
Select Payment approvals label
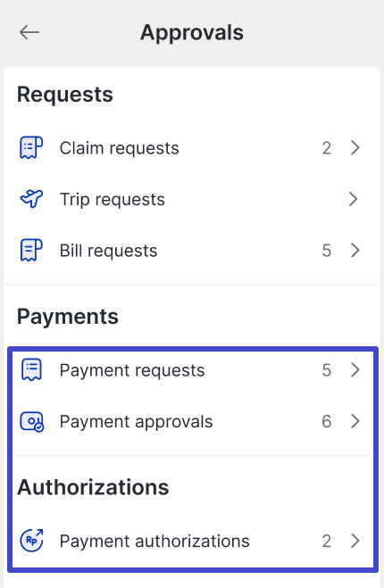[x=137, y=422]
